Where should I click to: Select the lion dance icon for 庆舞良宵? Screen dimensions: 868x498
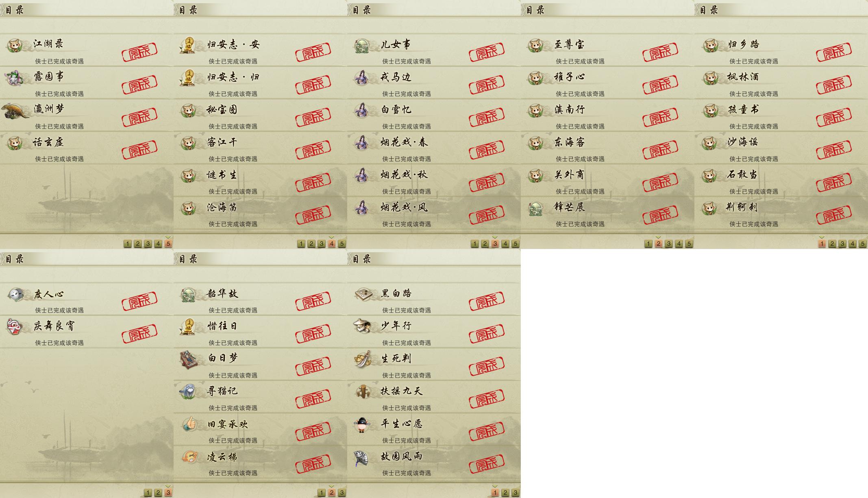pos(14,327)
